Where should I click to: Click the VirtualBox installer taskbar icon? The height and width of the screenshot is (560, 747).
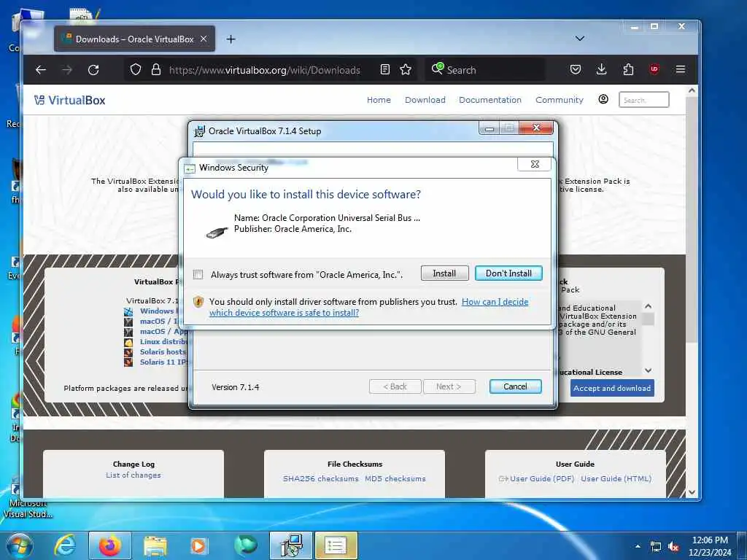pos(291,545)
